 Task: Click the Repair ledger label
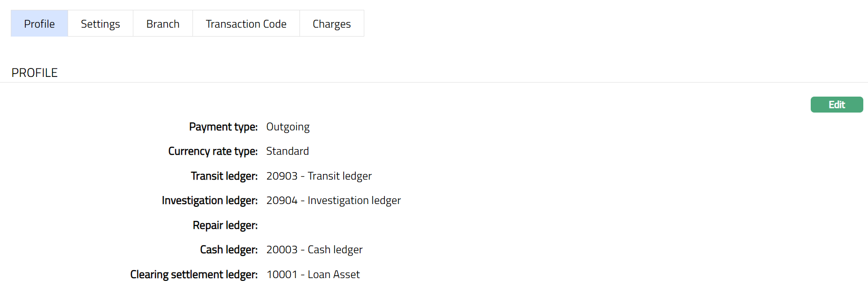(225, 225)
